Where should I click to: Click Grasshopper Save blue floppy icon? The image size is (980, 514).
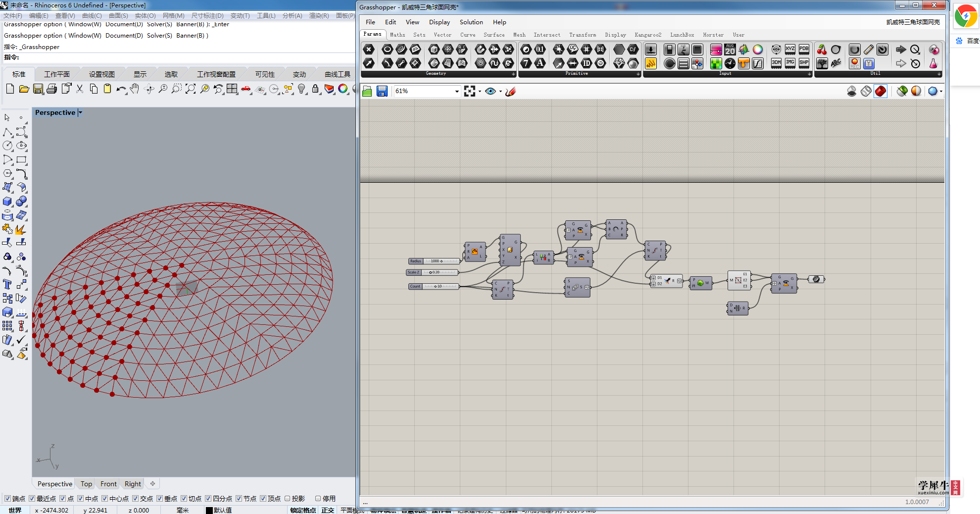[x=382, y=91]
